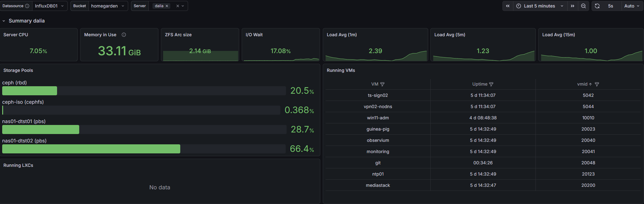Viewport: 644px width, 204px height.
Task: Click the Memory in Use info icon
Action: [124, 35]
